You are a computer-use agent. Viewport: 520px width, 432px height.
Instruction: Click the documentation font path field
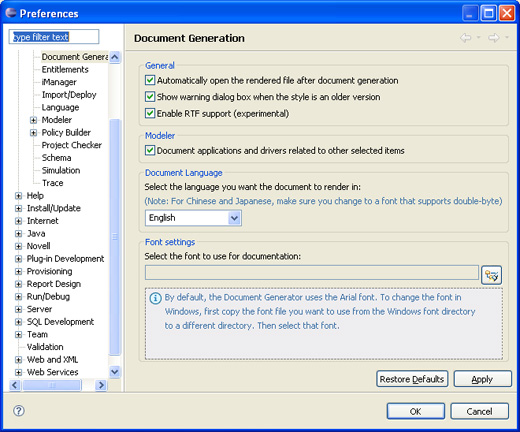pos(312,273)
